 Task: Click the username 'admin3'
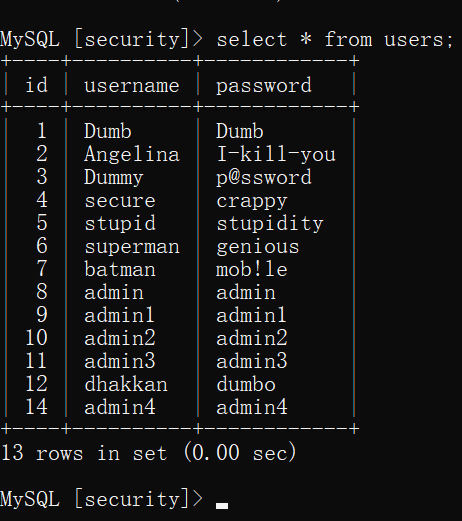[x=120, y=361]
